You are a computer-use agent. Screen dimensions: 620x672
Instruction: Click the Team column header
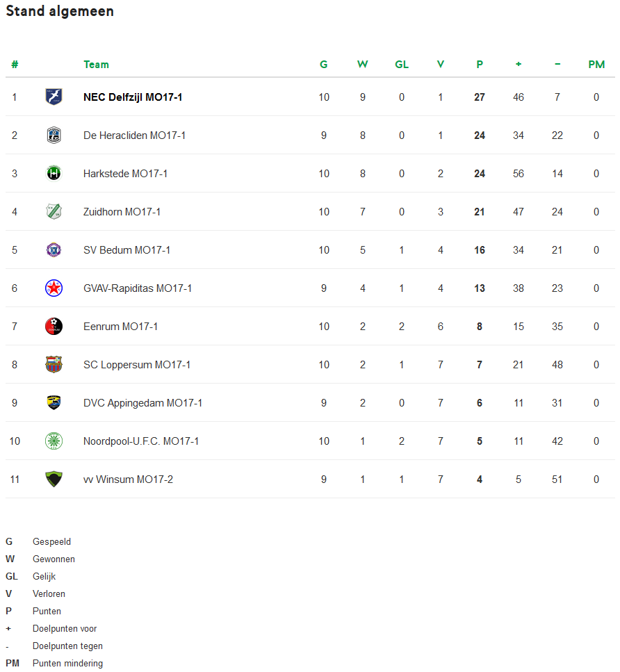pos(96,65)
